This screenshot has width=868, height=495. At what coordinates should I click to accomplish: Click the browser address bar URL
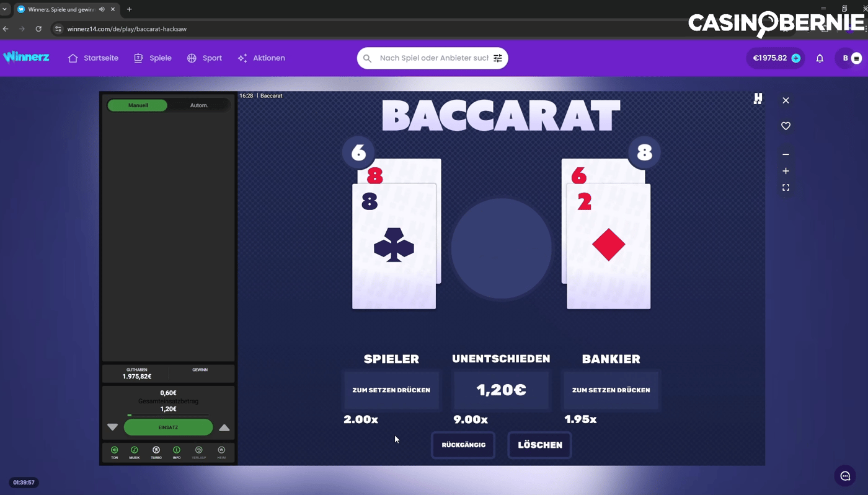[127, 28]
